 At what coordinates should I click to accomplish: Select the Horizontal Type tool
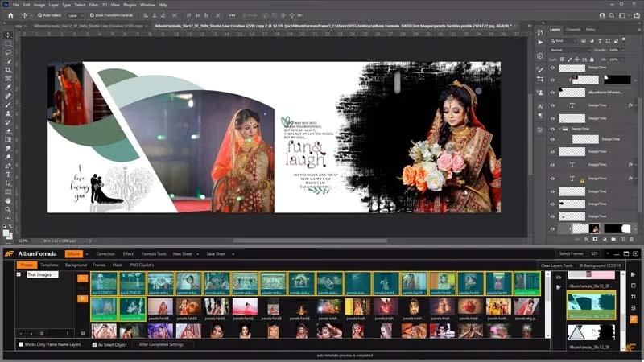pyautogui.click(x=8, y=175)
